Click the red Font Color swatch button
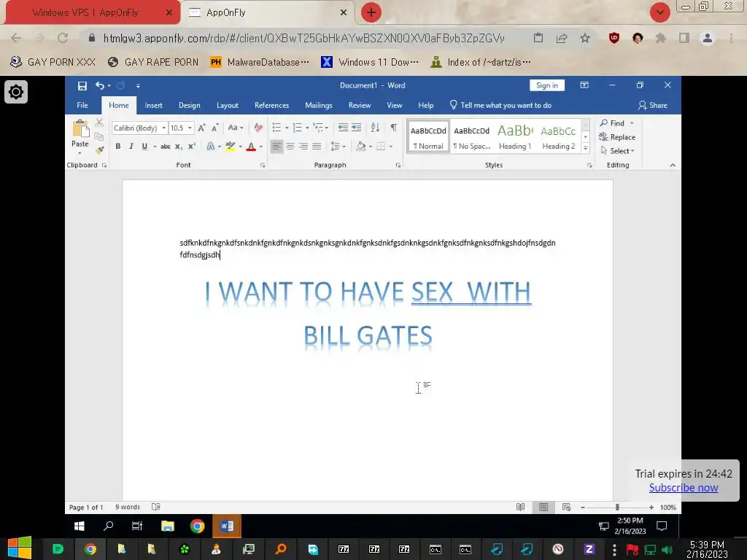Viewport: 747px width, 560px height. pyautogui.click(x=251, y=147)
